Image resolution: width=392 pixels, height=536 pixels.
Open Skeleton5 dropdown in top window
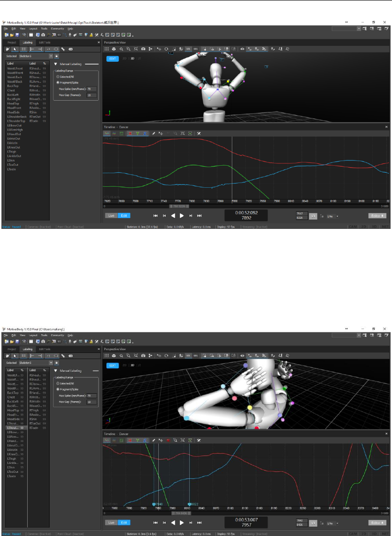coord(51,56)
